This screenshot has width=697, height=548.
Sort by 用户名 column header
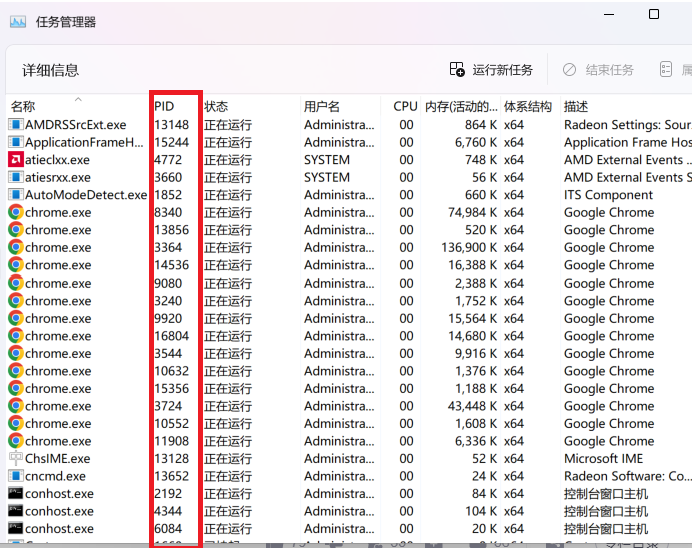click(x=322, y=106)
